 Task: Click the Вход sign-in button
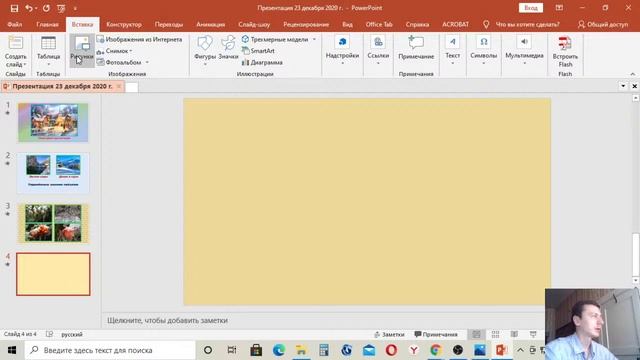click(x=531, y=8)
